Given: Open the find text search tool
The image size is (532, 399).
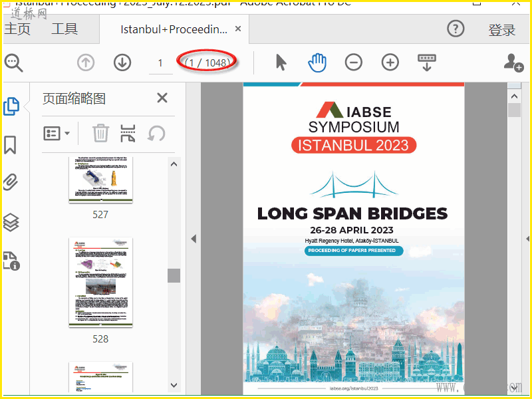Looking at the screenshot, I should coord(13,63).
